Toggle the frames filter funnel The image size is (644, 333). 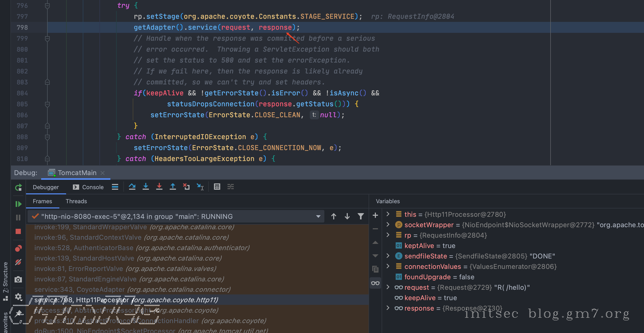[x=361, y=216]
